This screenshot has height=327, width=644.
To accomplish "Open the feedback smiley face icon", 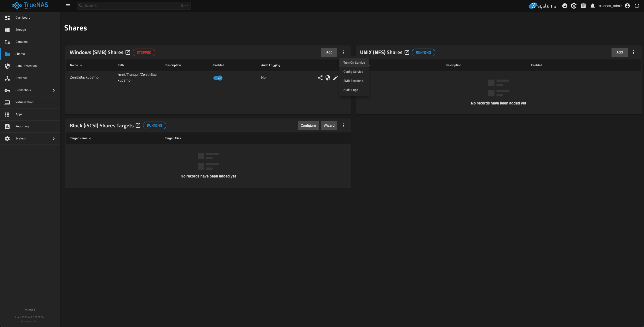I will tap(565, 6).
